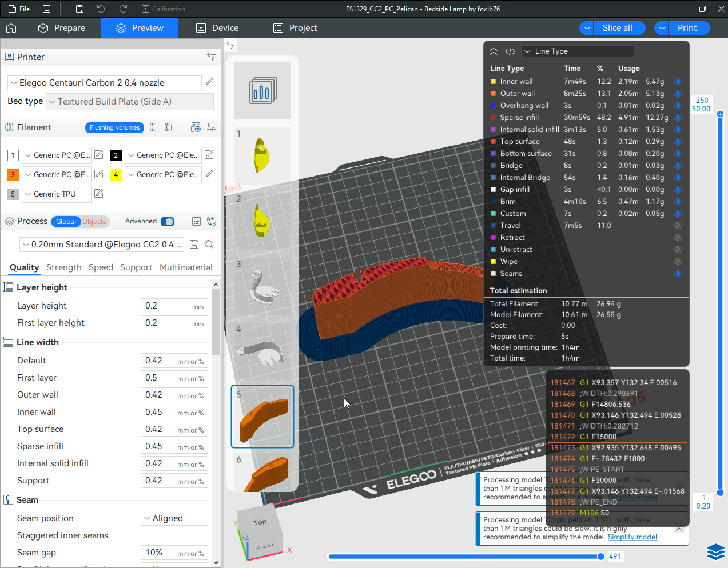Open the Strength settings tab
The height and width of the screenshot is (568, 728).
click(63, 267)
